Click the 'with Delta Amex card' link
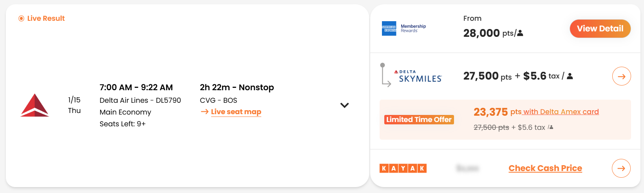644x193 pixels. (561, 112)
